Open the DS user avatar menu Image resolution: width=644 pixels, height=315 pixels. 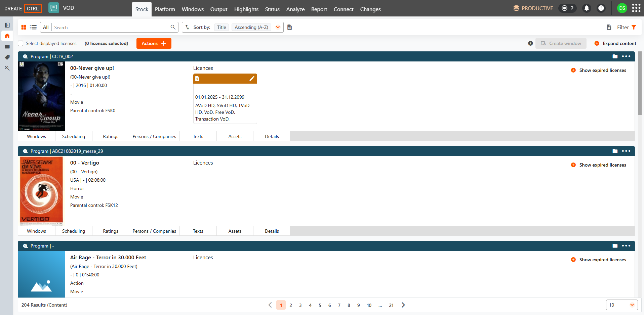point(622,8)
